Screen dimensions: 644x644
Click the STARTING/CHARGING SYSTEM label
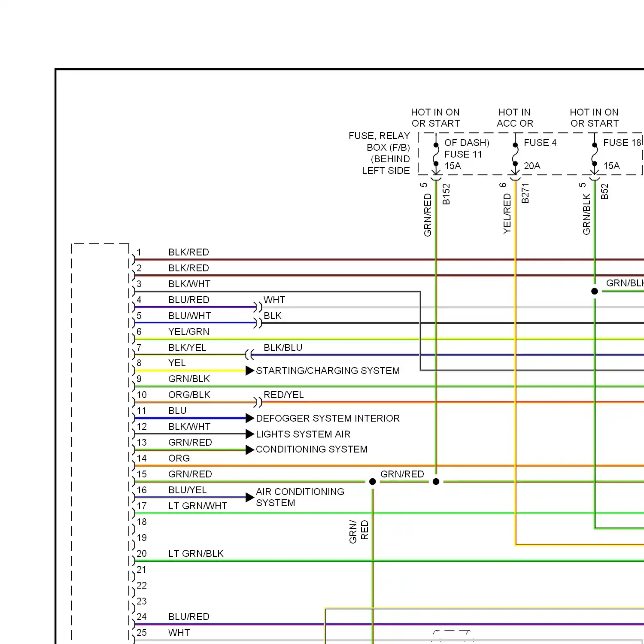pyautogui.click(x=328, y=371)
